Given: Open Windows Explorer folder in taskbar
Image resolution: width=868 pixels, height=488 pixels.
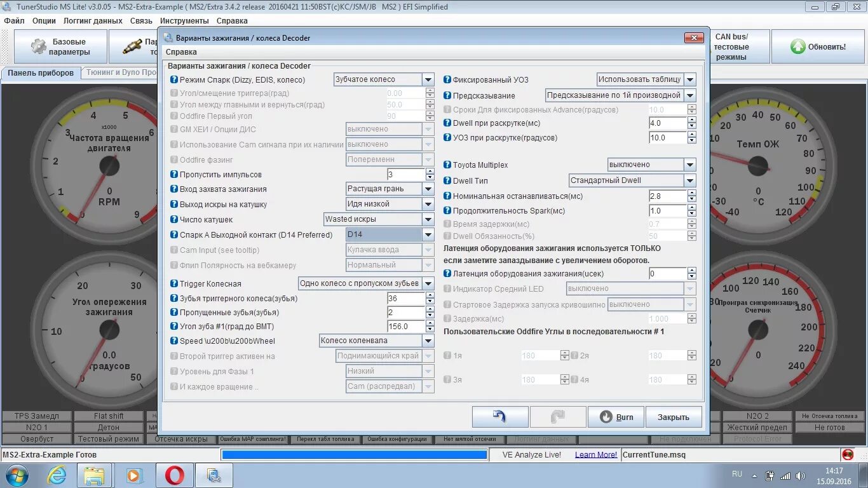Looking at the screenshot, I should [x=95, y=475].
